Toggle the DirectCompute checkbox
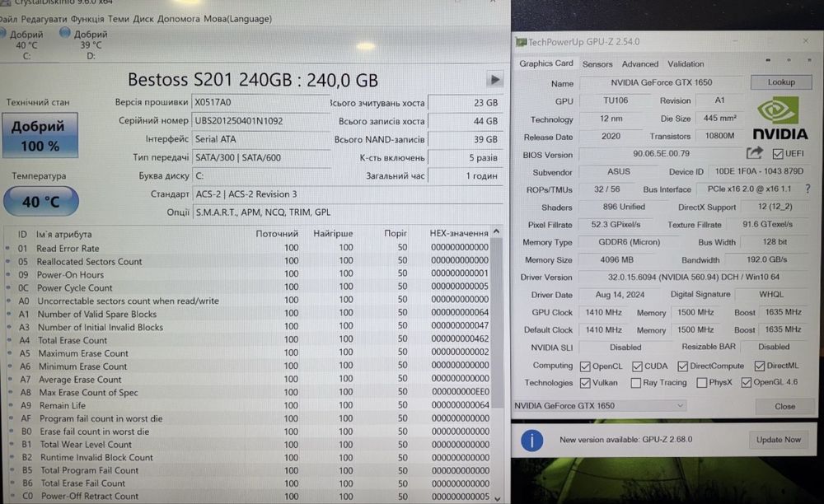This screenshot has height=504, width=824. point(682,366)
